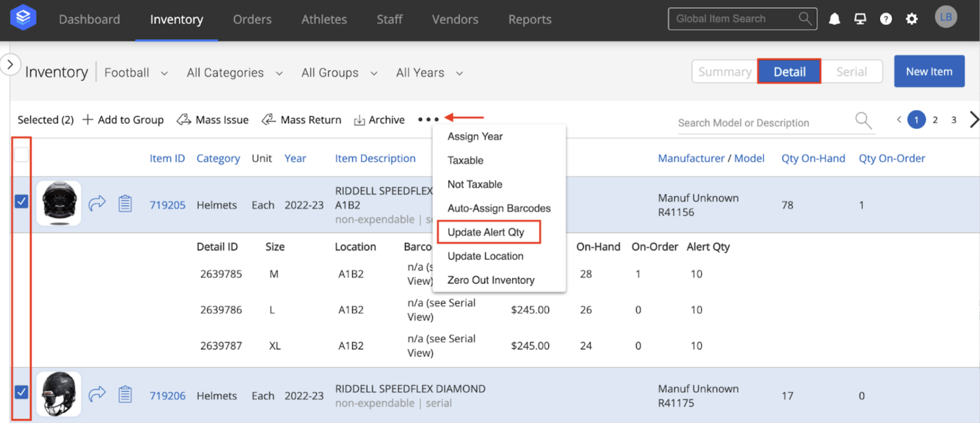The height and width of the screenshot is (423, 980).
Task: Open the All Groups dropdown
Action: pos(339,73)
